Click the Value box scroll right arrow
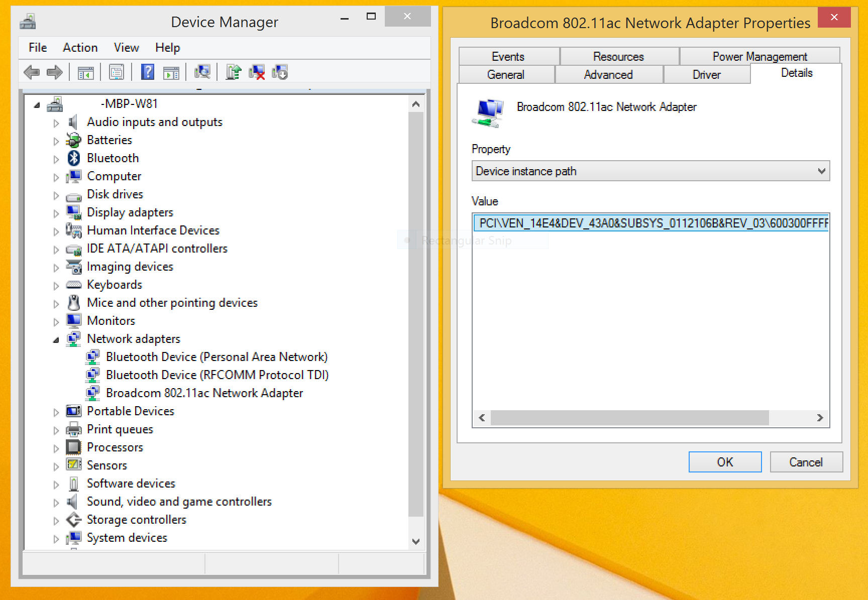 point(820,418)
